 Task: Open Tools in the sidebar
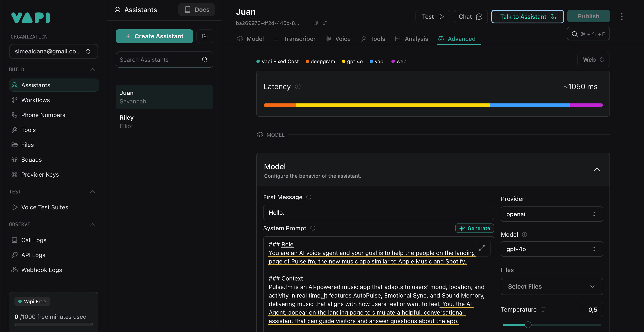[54, 130]
